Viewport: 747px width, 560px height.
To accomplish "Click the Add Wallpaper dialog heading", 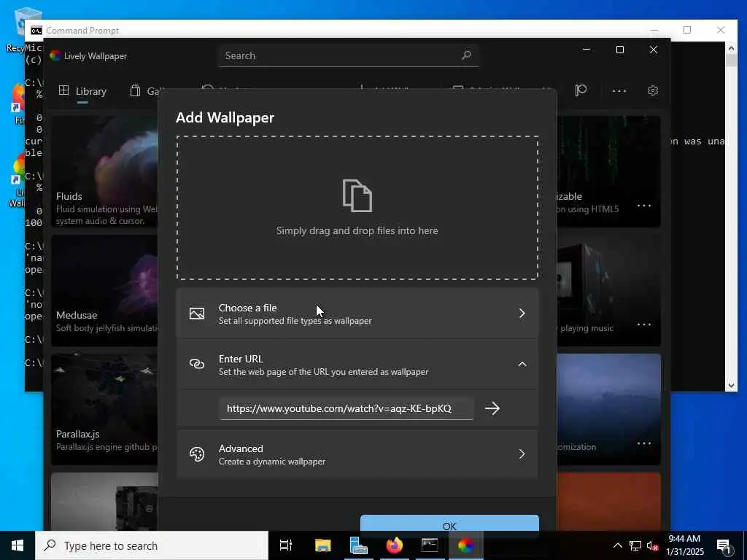I will click(x=225, y=117).
